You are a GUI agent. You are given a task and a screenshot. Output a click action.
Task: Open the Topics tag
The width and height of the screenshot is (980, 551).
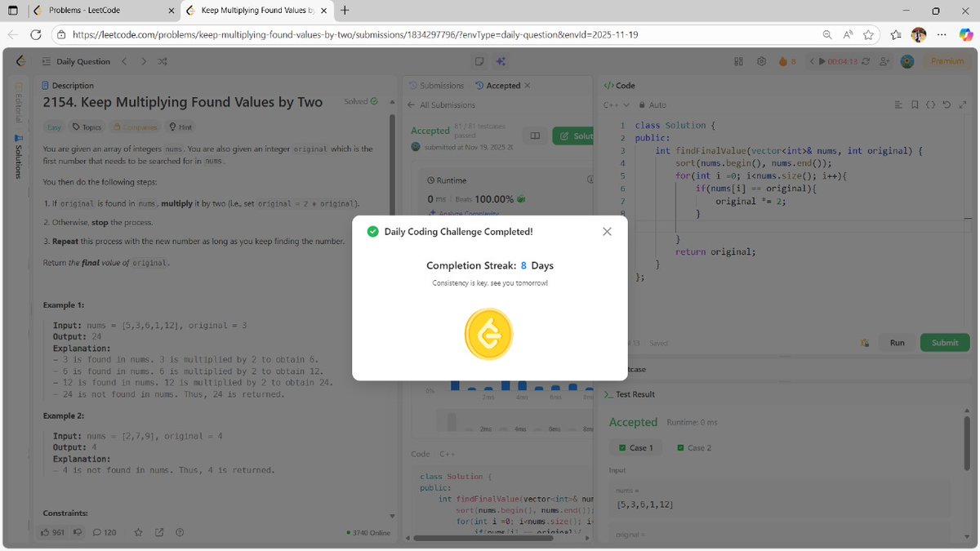[x=87, y=127]
